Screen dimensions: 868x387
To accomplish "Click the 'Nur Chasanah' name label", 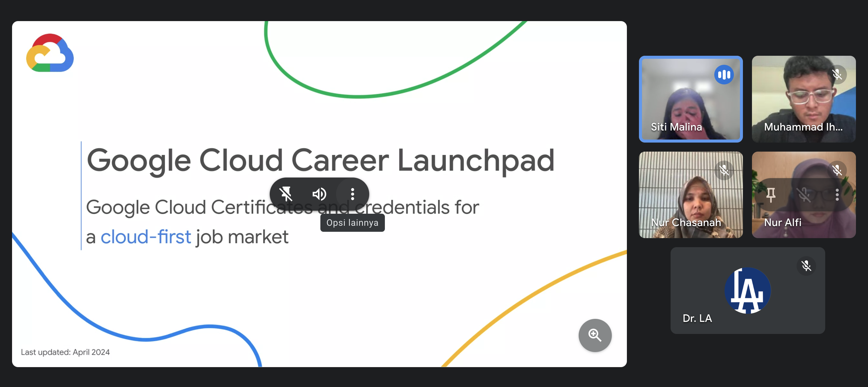I will [686, 222].
